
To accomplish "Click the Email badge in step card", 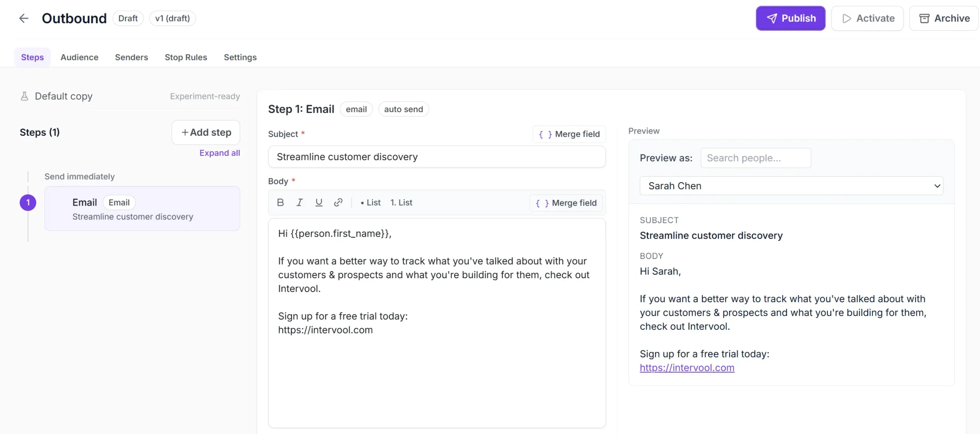I will coord(119,203).
